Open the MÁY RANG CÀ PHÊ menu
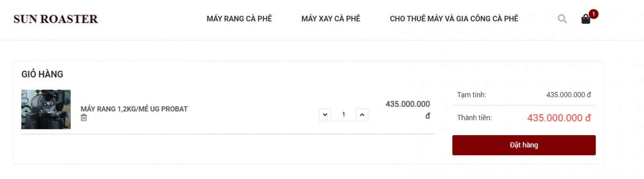The height and width of the screenshot is (179, 644). [239, 19]
